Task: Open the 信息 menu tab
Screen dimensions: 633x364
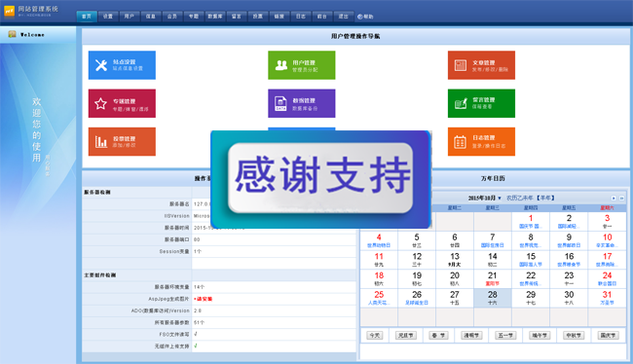Action: pyautogui.click(x=151, y=17)
